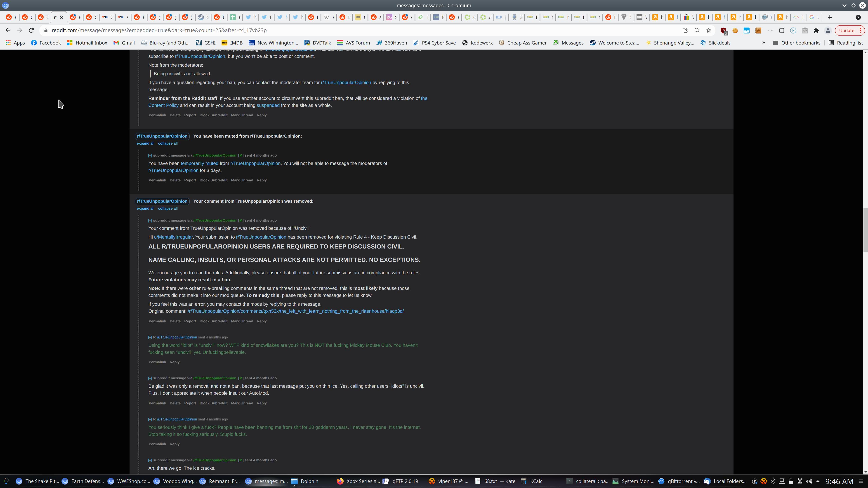868x488 pixels.
Task: Collapse the 'Ah, there we go' message
Action: (x=150, y=460)
